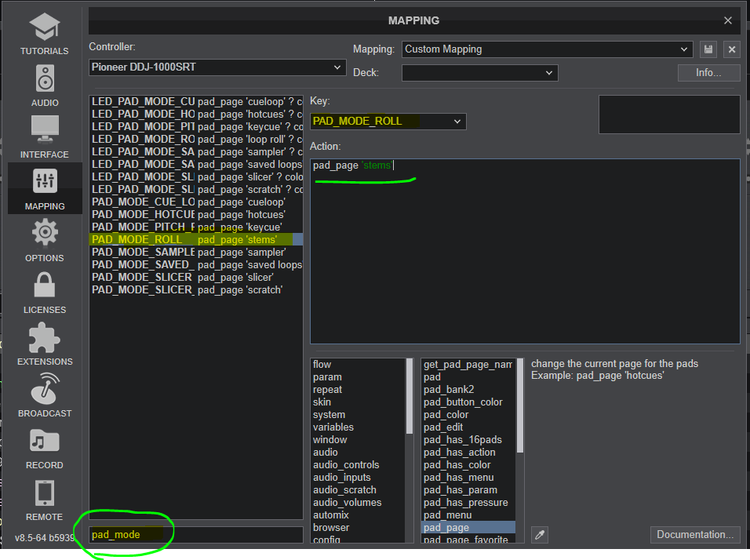Save the custom mapping with the floppy-disk icon
This screenshot has height=560, width=750.
pos(708,49)
